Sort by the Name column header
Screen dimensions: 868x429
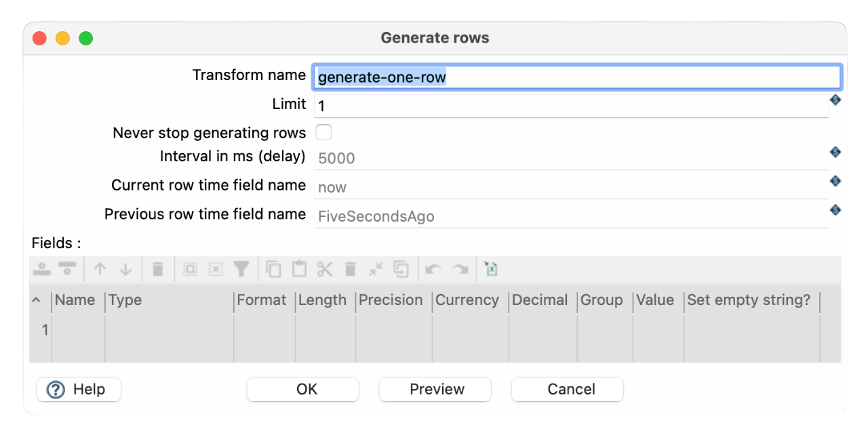[x=75, y=300]
